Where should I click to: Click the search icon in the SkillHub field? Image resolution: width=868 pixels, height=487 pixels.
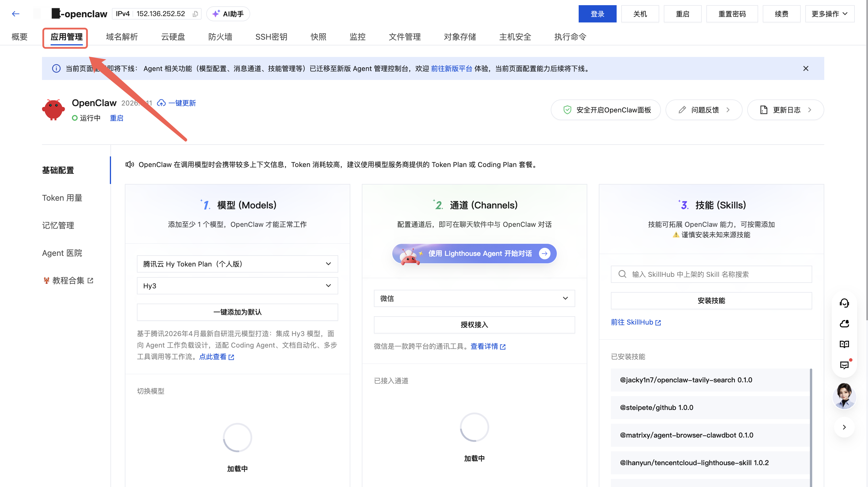coord(622,274)
